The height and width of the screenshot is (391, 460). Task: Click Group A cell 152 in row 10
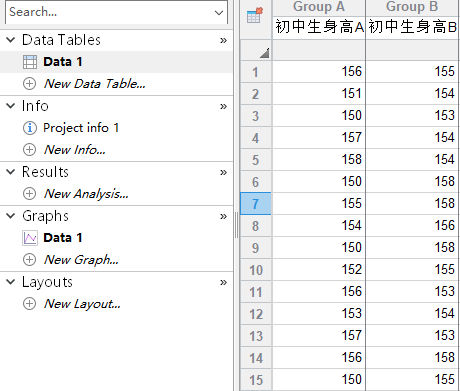(319, 270)
